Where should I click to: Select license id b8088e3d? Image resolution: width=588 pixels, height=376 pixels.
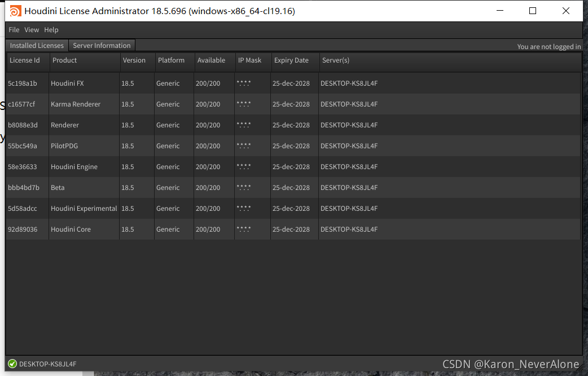[x=23, y=125]
